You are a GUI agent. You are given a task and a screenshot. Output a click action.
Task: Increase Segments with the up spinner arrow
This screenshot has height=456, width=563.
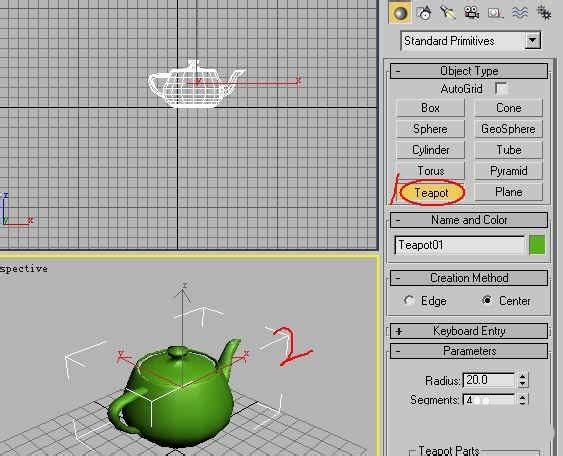point(523,397)
